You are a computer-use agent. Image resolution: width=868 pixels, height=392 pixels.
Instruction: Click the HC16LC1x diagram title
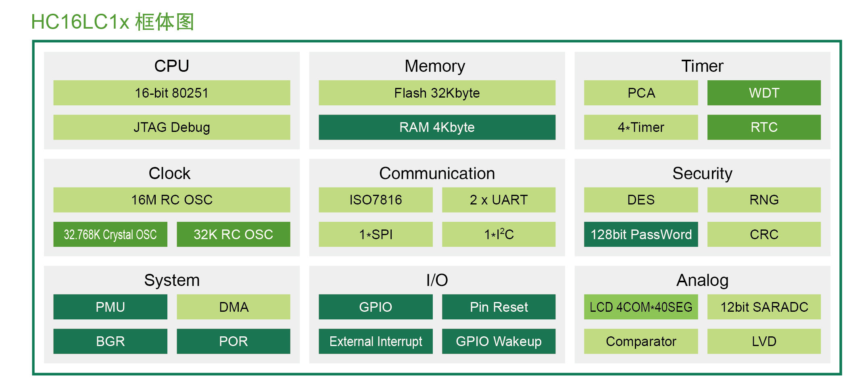pyautogui.click(x=113, y=22)
